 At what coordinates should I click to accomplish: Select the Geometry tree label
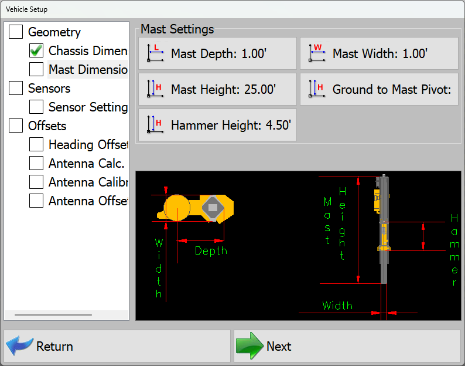point(54,32)
